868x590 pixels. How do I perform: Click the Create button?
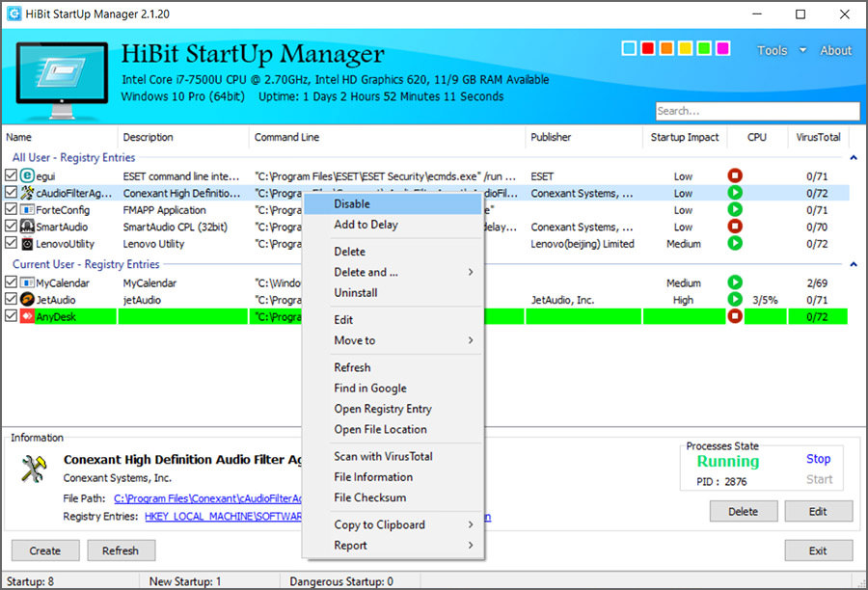[45, 550]
